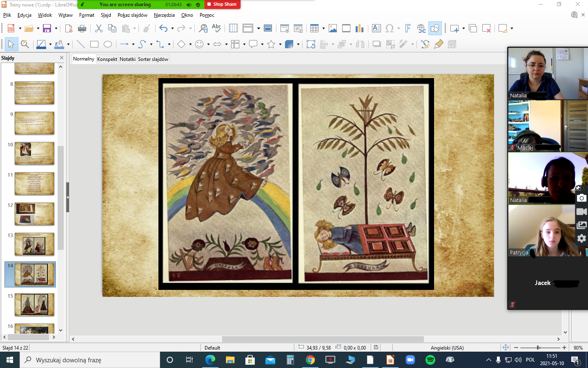Image resolution: width=588 pixels, height=368 pixels.
Task: Click the Save document icon
Action: click(x=47, y=28)
